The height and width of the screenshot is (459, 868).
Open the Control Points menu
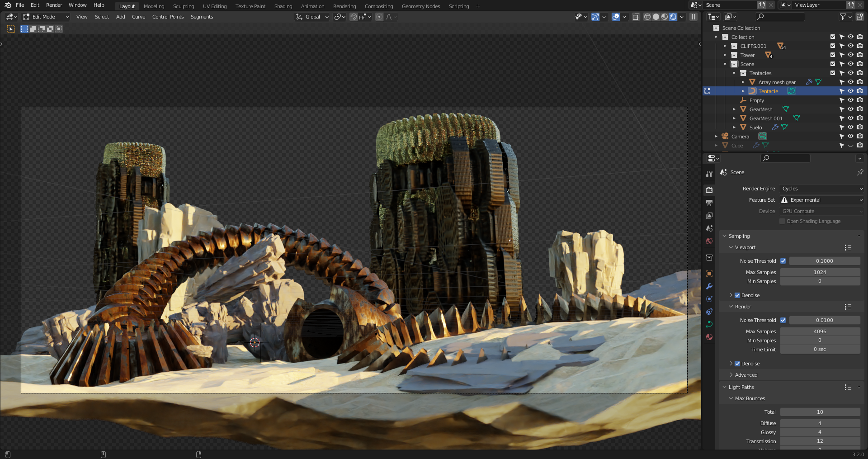(168, 17)
